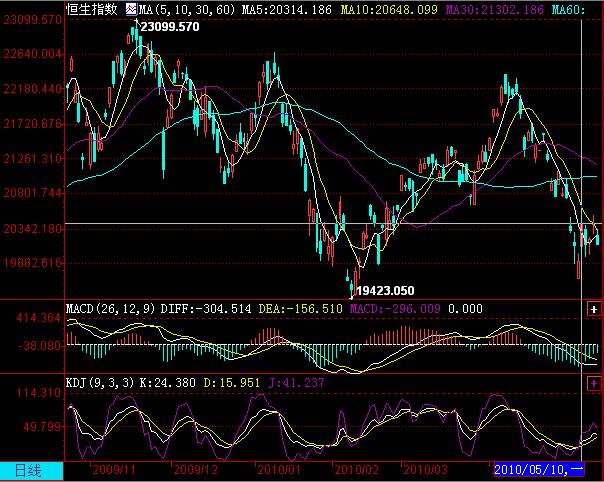Click the 22180.440 price axis label
Viewport: 604px width, 482px height.
click(x=32, y=89)
